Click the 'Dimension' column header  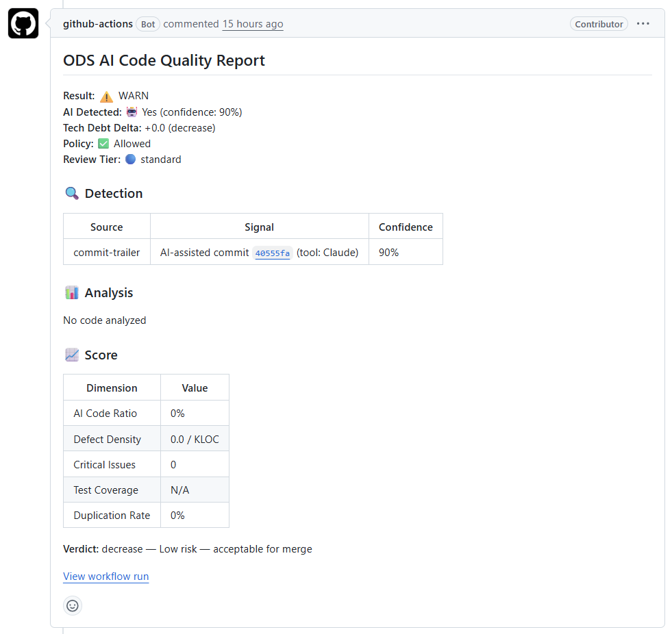112,388
